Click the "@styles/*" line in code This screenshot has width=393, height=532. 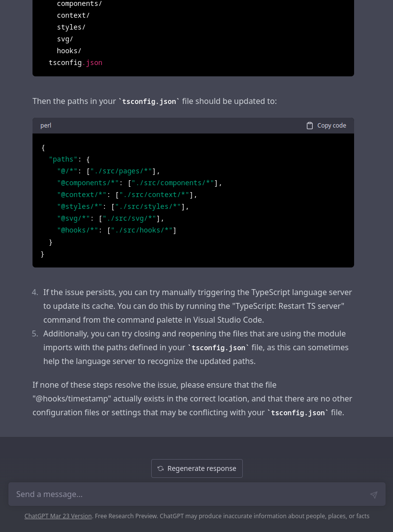click(x=123, y=206)
